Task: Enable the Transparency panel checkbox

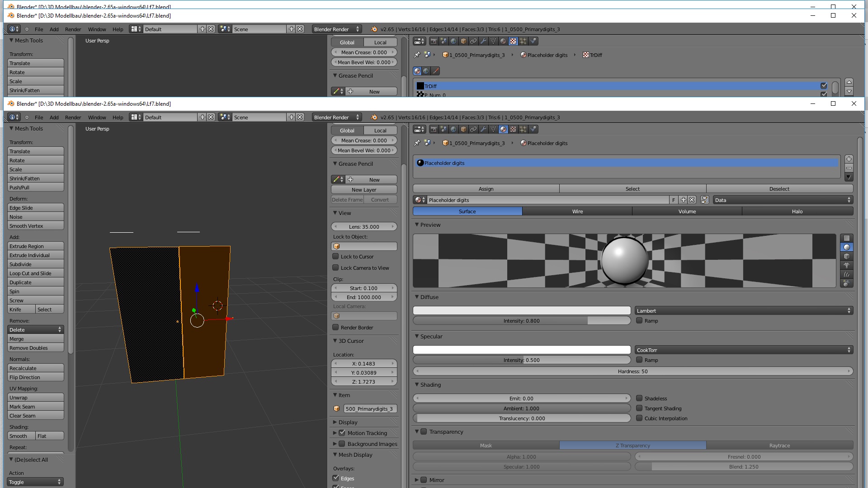Action: 424,432
